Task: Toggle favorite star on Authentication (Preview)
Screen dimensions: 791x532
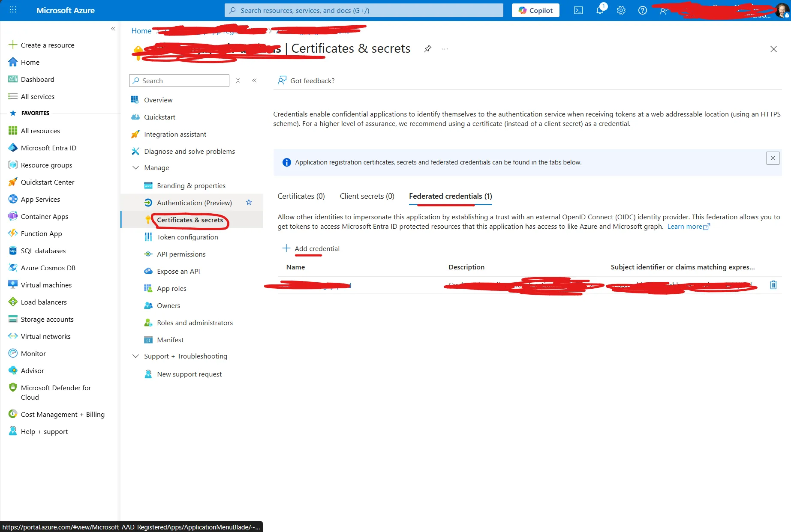Action: pos(249,202)
